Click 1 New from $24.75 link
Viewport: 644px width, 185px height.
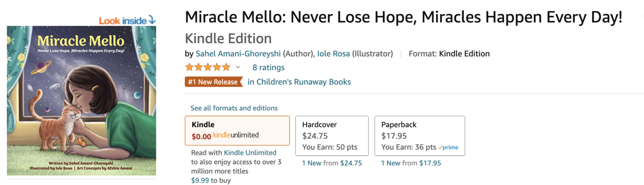(332, 163)
